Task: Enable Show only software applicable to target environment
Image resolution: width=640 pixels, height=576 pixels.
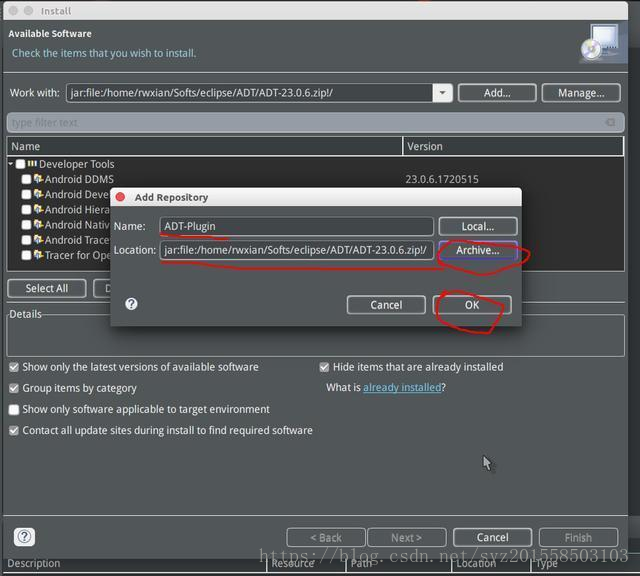Action: [x=14, y=409]
